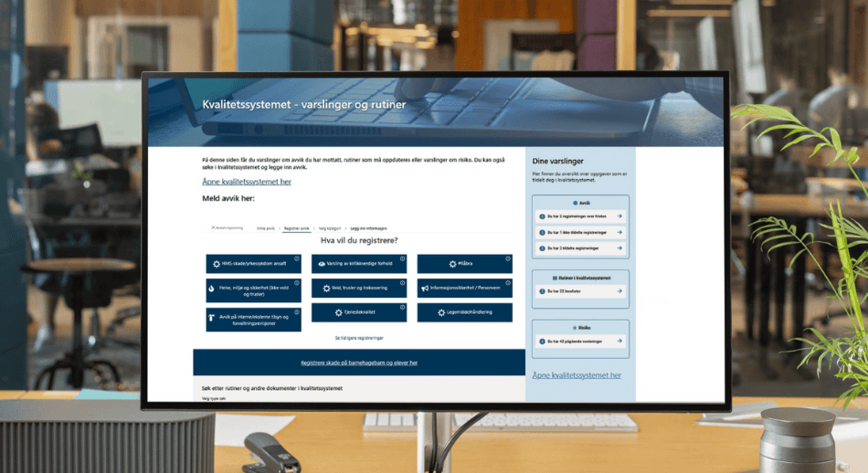The height and width of the screenshot is (473, 868).
Task: Open the 22 leselister arrow
Action: click(x=619, y=291)
